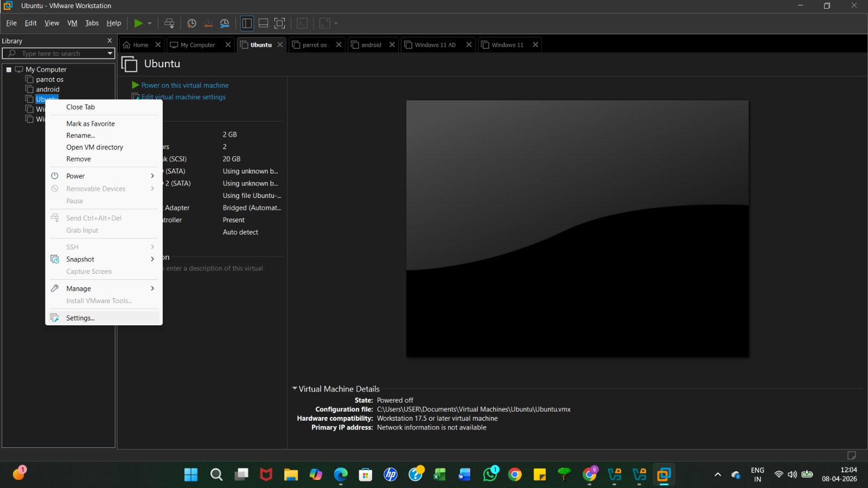Image resolution: width=868 pixels, height=488 pixels.
Task: Open the Snapshot Manager toolbar icon
Action: point(225,23)
